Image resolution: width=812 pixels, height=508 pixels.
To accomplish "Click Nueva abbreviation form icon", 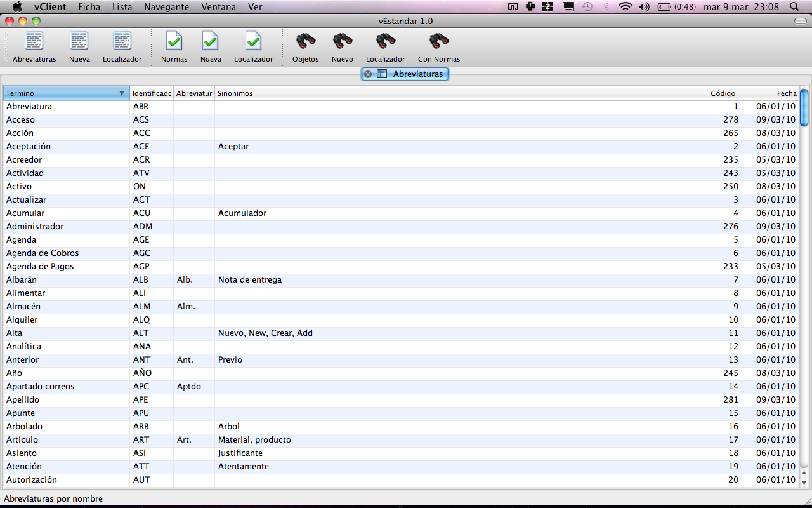I will [79, 42].
